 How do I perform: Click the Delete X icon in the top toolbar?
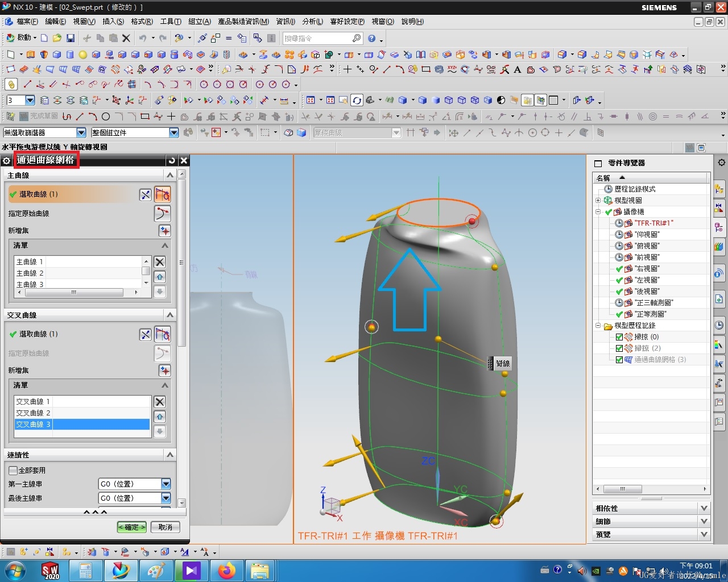click(x=126, y=38)
